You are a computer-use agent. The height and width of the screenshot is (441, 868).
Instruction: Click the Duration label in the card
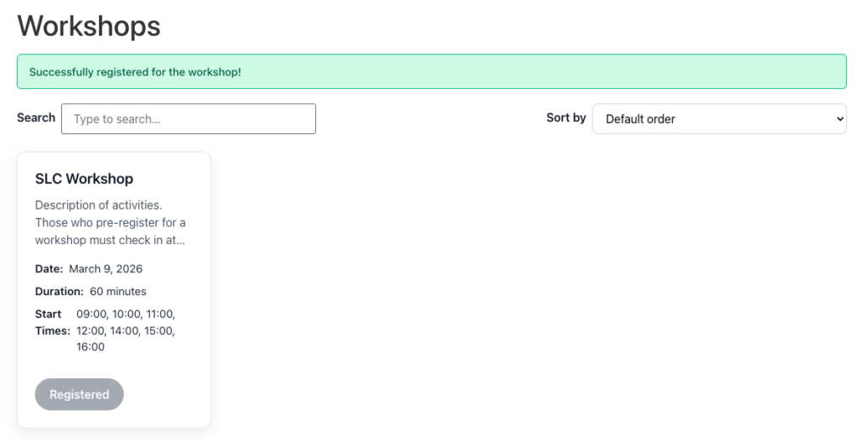pos(59,292)
